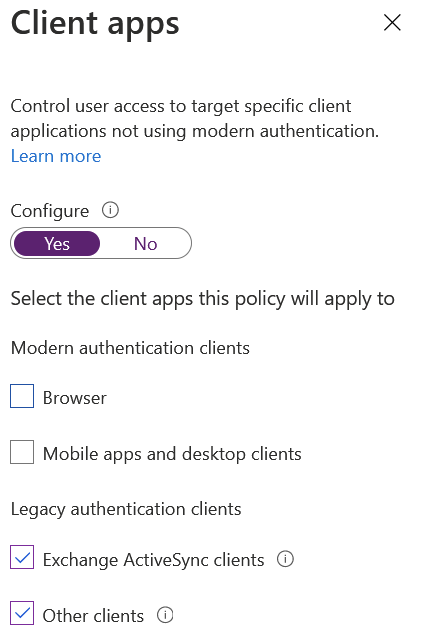Click the Configure label text
422x644 pixels.
click(50, 211)
